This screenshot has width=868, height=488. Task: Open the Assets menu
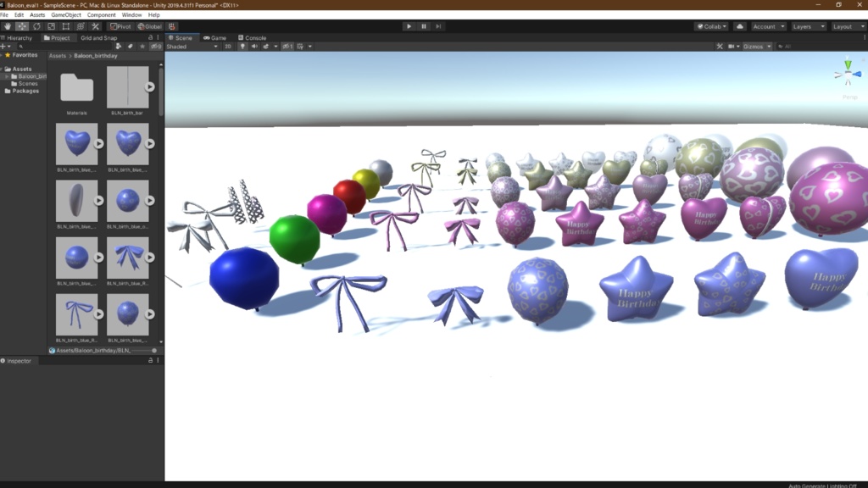pos(37,15)
